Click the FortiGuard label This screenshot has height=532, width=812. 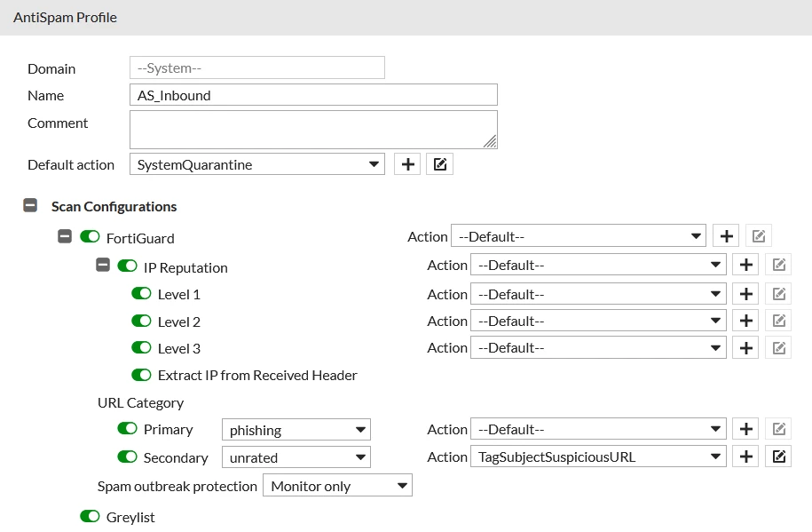(140, 238)
